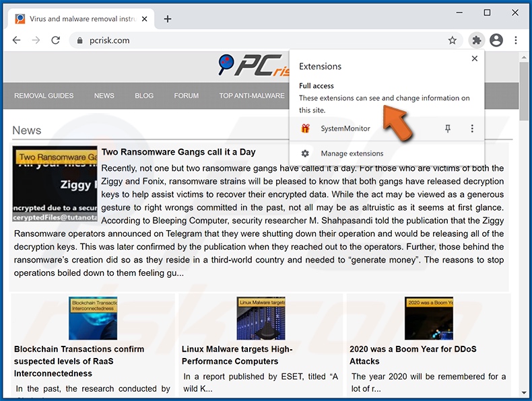Image resolution: width=532 pixels, height=401 pixels.
Task: Reload the pcrisk.com page
Action: tap(56, 40)
